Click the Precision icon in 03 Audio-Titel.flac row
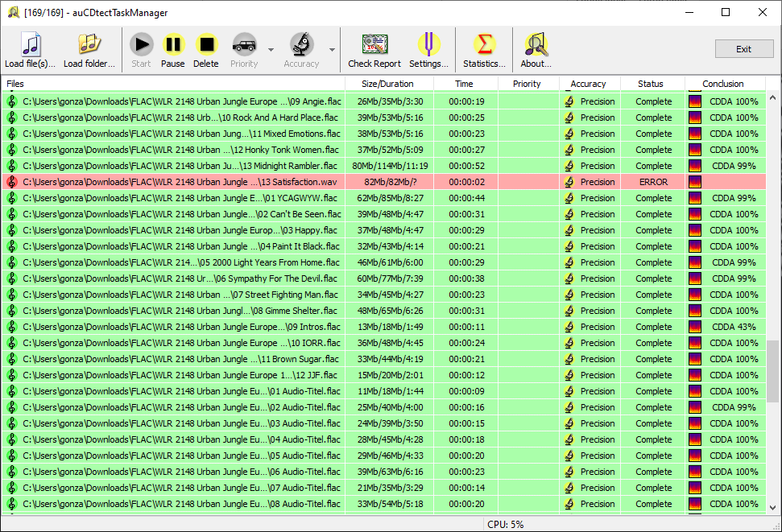 pyautogui.click(x=569, y=423)
